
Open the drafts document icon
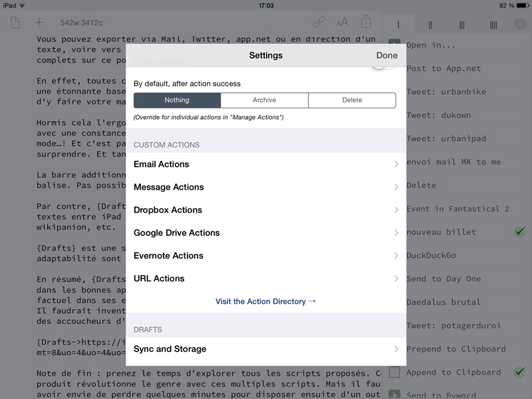point(15,23)
